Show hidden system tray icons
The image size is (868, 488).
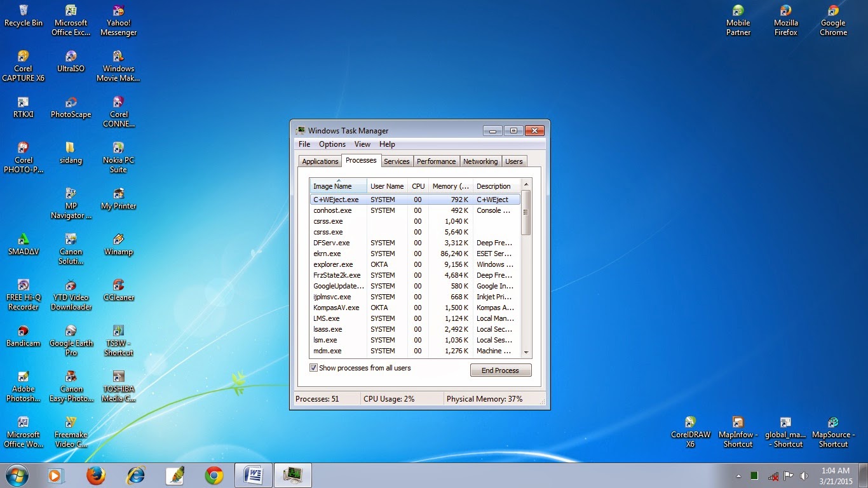738,476
